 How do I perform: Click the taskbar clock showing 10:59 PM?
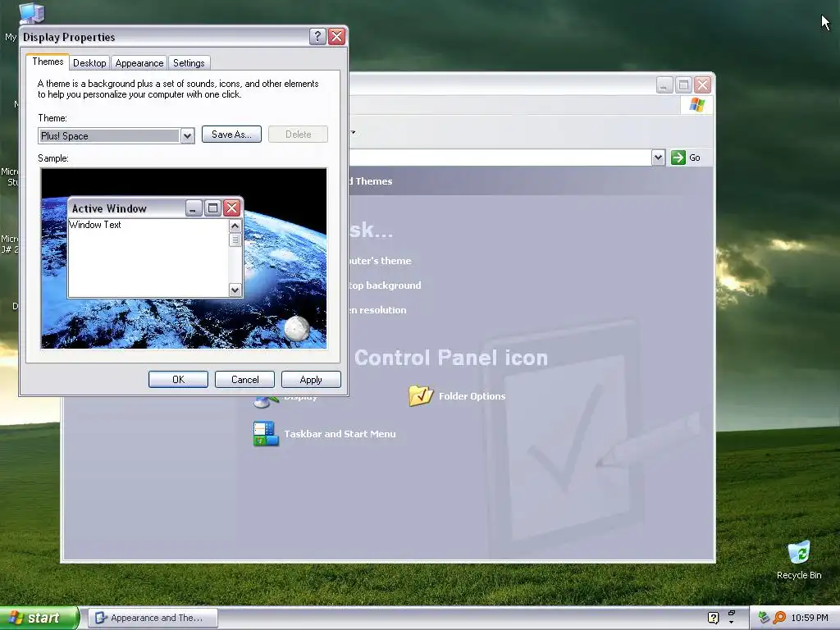coord(810,618)
